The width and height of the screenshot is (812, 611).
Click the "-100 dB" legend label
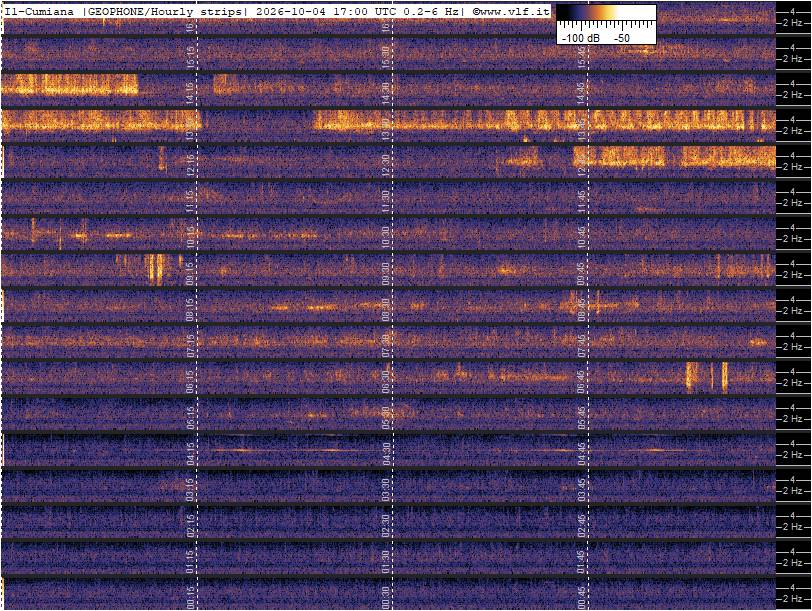[x=581, y=38]
